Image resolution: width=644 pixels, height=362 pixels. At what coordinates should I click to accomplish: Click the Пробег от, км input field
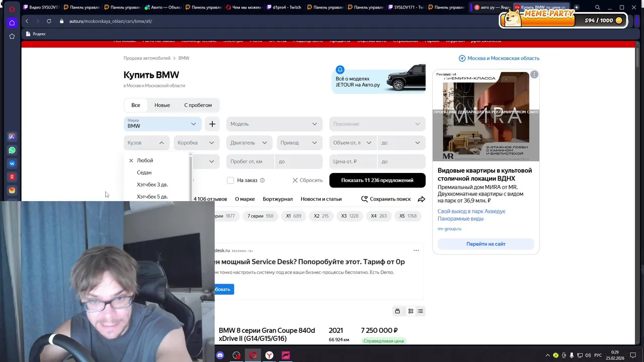pos(250,161)
